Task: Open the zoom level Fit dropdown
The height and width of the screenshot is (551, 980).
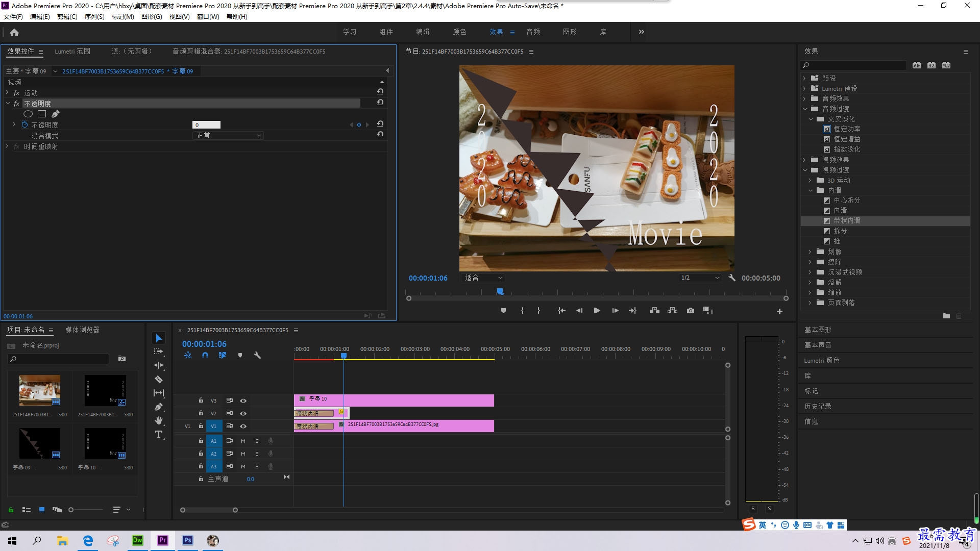Action: tap(483, 278)
